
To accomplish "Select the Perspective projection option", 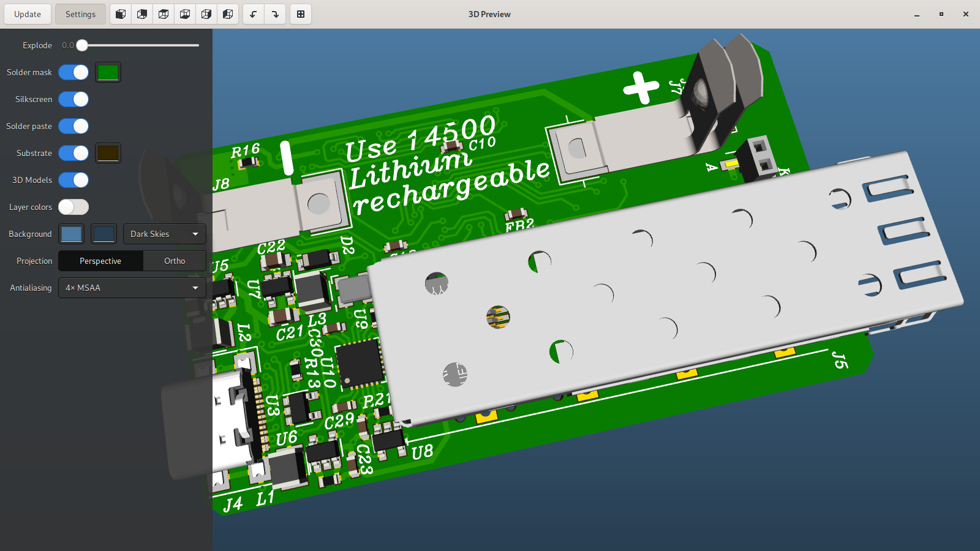I will tap(100, 261).
